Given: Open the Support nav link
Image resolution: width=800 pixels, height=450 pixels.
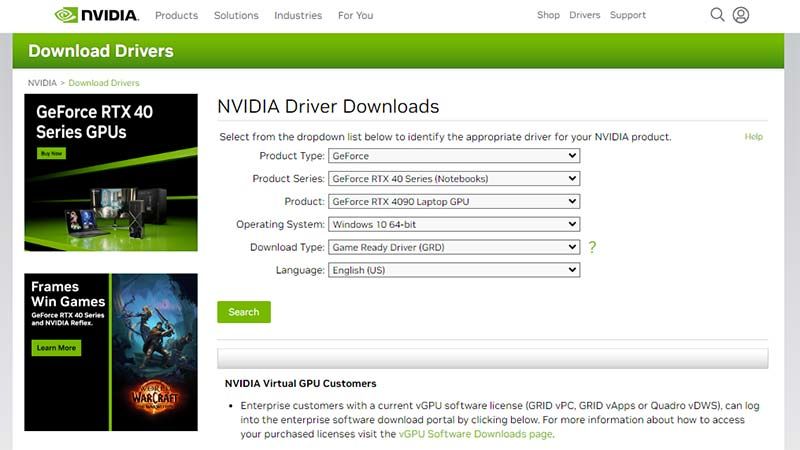Looking at the screenshot, I should tap(628, 15).
